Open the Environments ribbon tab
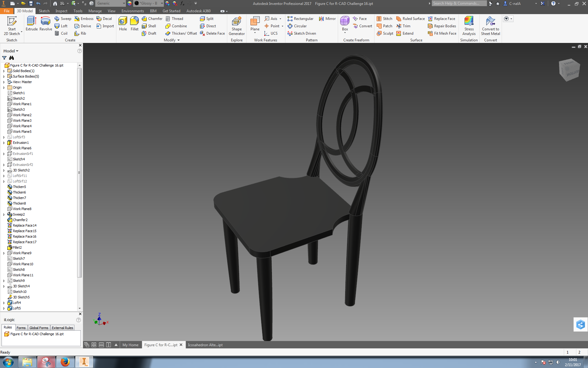This screenshot has height=368, width=588. tap(132, 11)
